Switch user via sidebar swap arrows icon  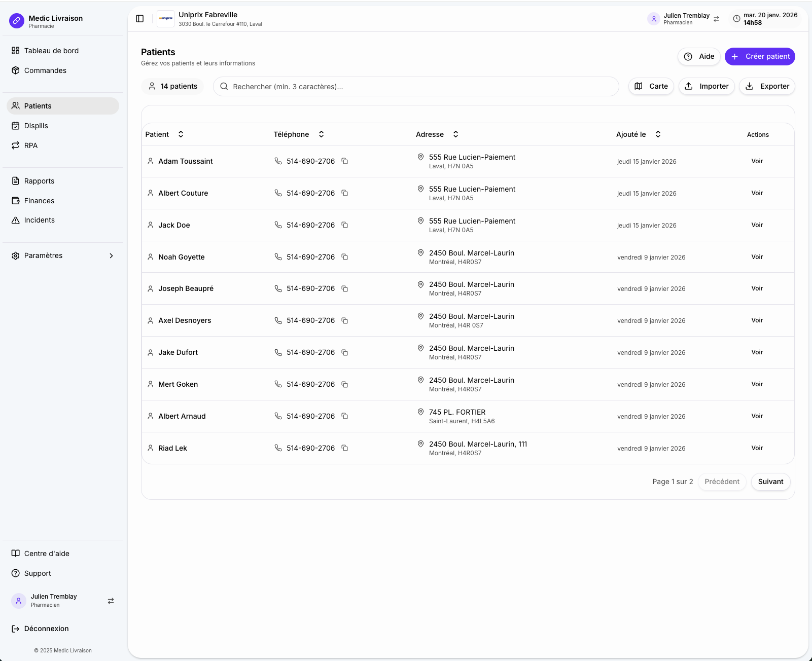tap(111, 601)
